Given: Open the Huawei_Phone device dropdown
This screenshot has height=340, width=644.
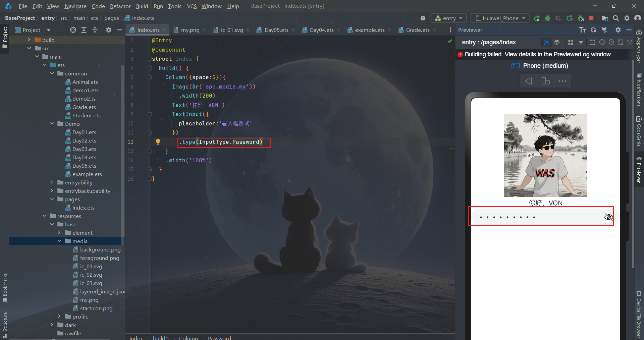Looking at the screenshot, I should click(x=500, y=18).
